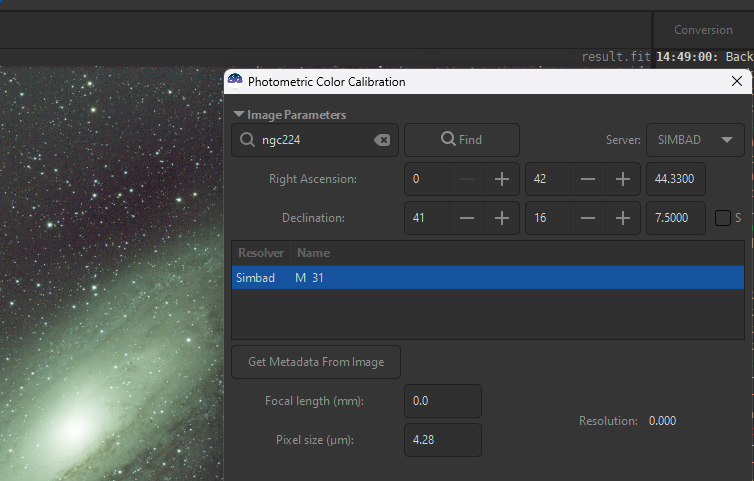Click the Focal length input field
The width and height of the screenshot is (754, 481).
coord(442,401)
